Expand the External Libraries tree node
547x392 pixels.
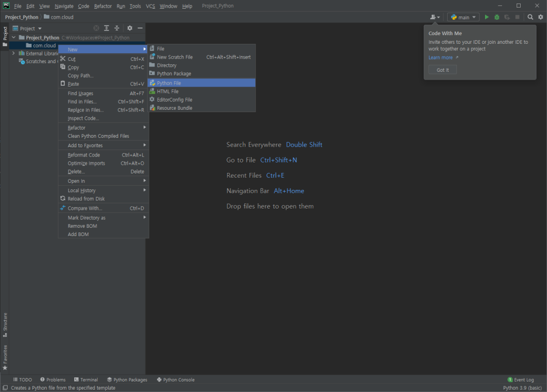(x=13, y=53)
